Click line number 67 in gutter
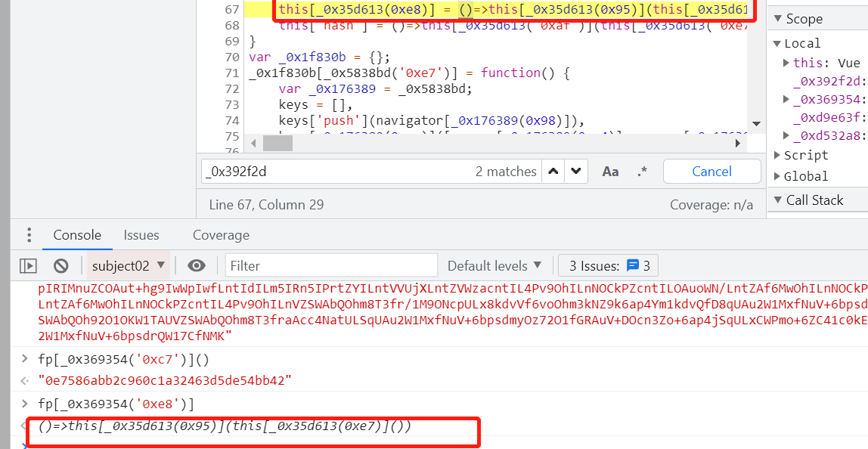 pos(233,9)
